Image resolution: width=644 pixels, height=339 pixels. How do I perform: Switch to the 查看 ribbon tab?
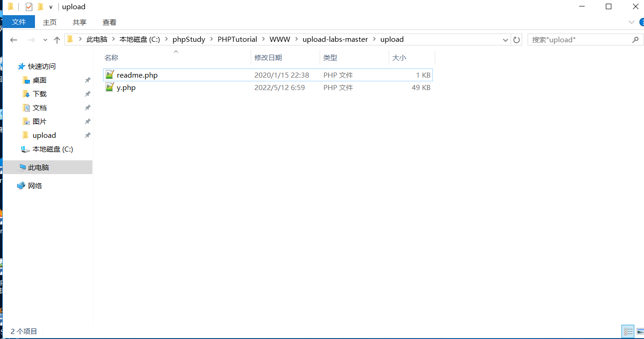[x=109, y=22]
